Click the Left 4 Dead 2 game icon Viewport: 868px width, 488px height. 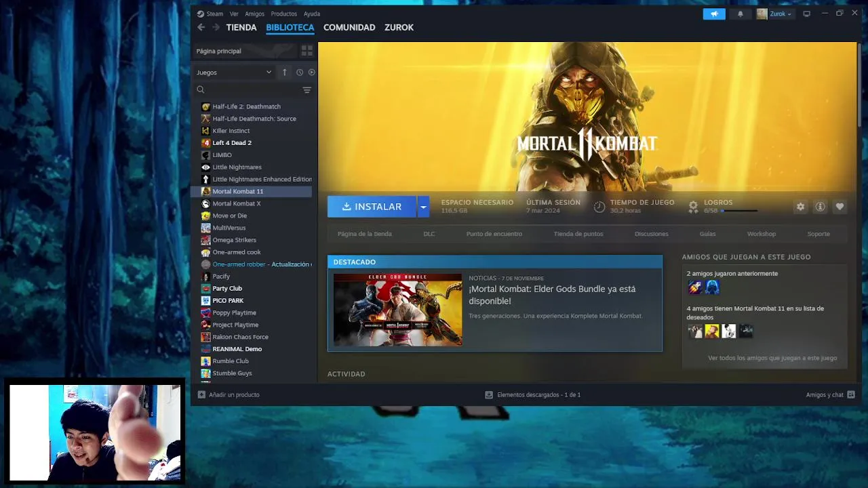(206, 143)
